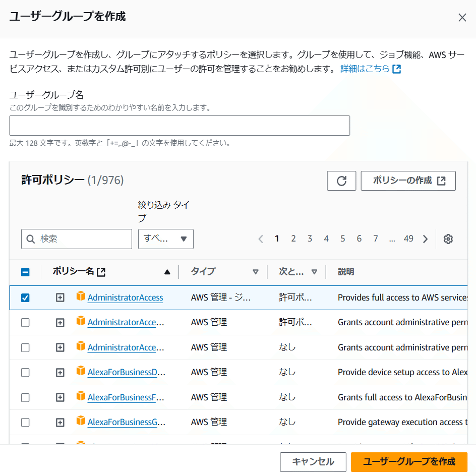The image size is (476, 476).
Task: Check the AlexaForBusinessD... policy checkbox
Action: [x=25, y=373]
